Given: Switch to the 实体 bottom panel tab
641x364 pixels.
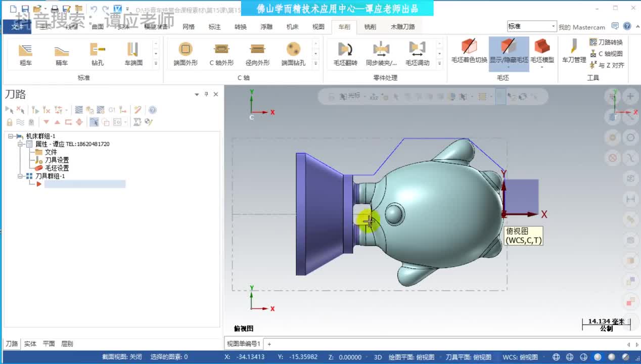Looking at the screenshot, I should click(30, 344).
